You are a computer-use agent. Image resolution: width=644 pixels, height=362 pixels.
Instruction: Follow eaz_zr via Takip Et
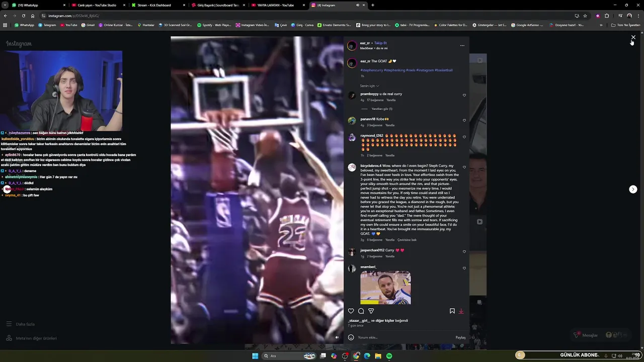click(380, 43)
